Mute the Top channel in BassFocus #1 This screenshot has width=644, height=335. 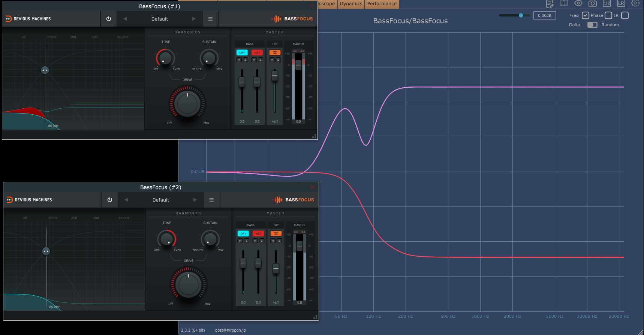point(271,60)
